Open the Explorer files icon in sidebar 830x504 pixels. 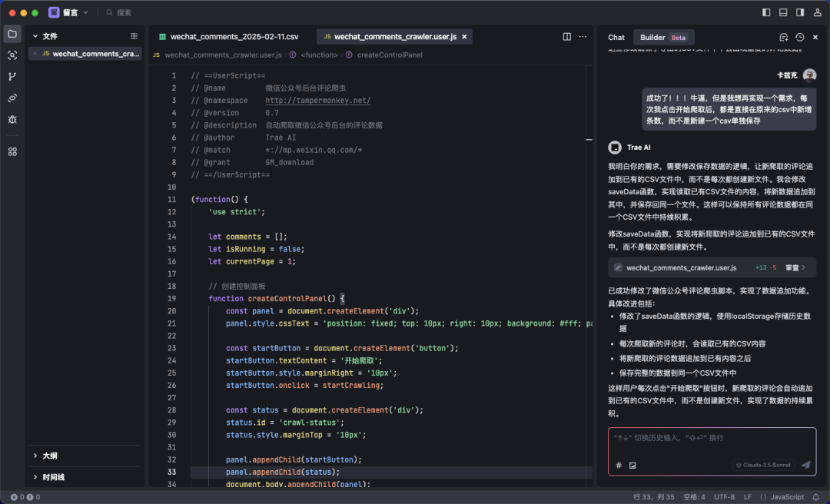[12, 34]
